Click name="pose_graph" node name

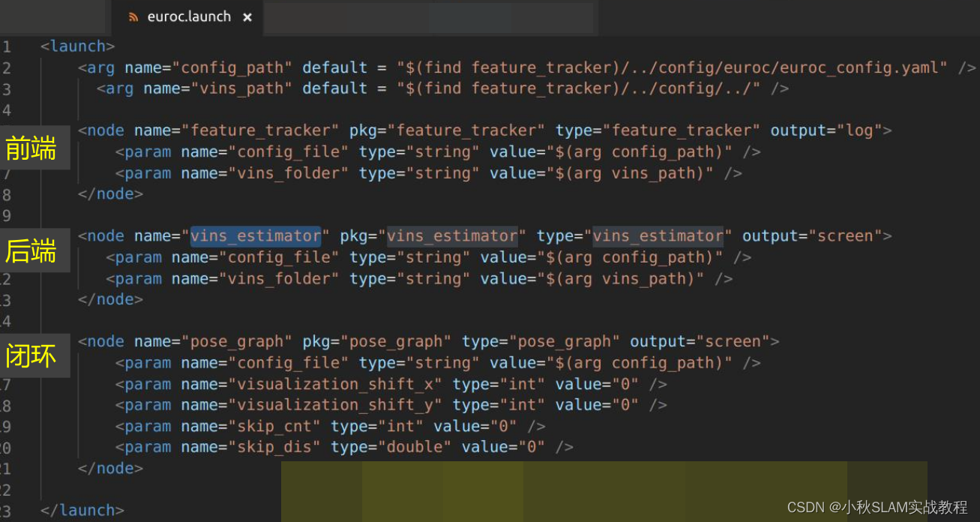tap(214, 341)
